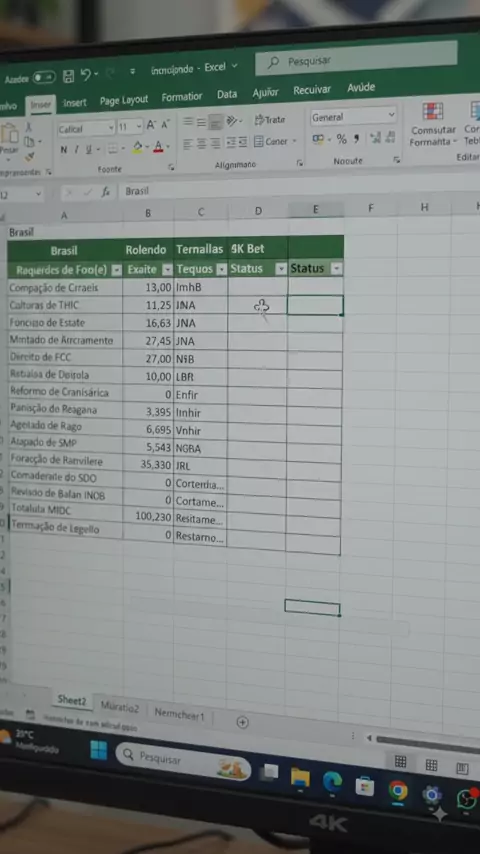480x854 pixels.
Task: Open the General number format dropdown
Action: [353, 116]
